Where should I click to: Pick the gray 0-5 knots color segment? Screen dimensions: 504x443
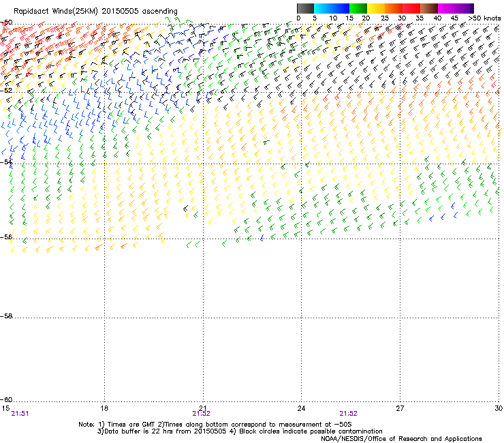pos(305,8)
